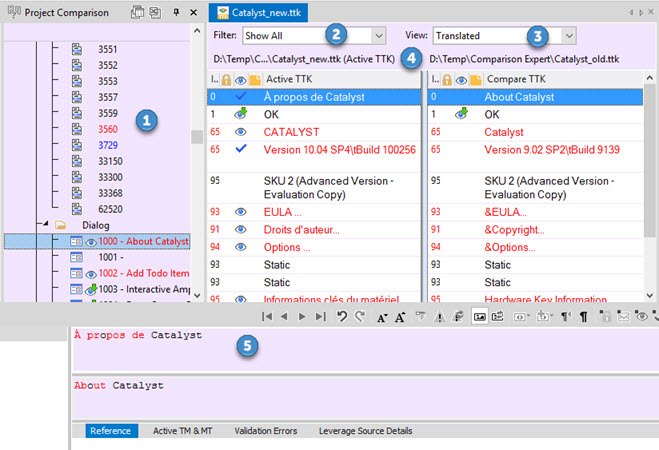
Task: Select the SKU 2 row in Active TTK
Action: click(314, 188)
